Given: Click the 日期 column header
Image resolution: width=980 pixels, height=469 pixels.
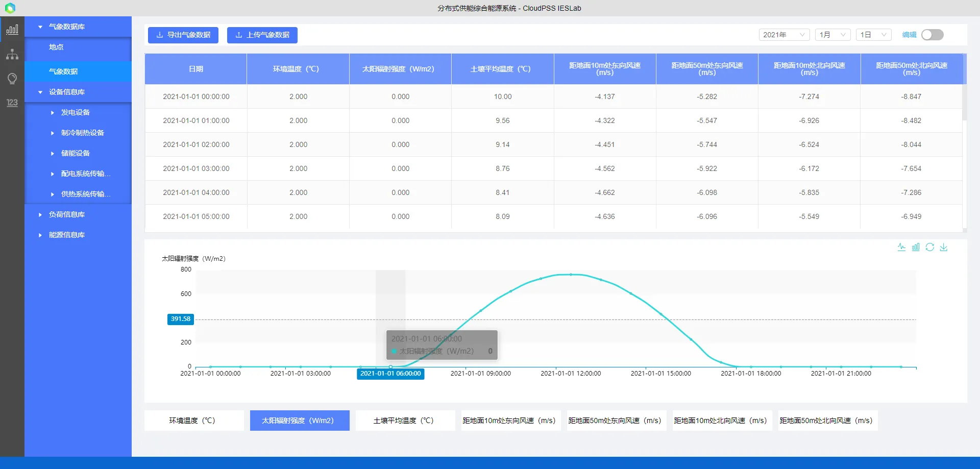Looking at the screenshot, I should [x=196, y=69].
